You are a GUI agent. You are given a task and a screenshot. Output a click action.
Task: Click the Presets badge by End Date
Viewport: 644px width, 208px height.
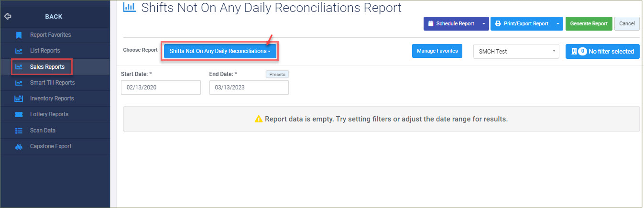[277, 74]
